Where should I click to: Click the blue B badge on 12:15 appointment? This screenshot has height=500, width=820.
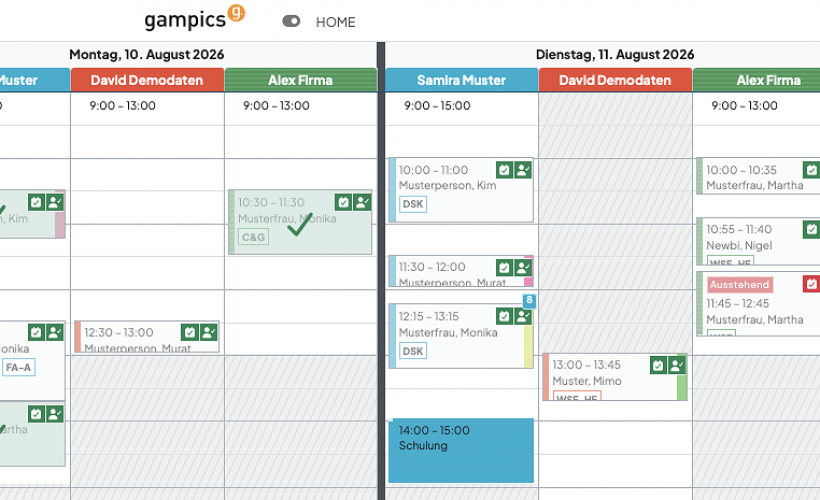coord(529,300)
